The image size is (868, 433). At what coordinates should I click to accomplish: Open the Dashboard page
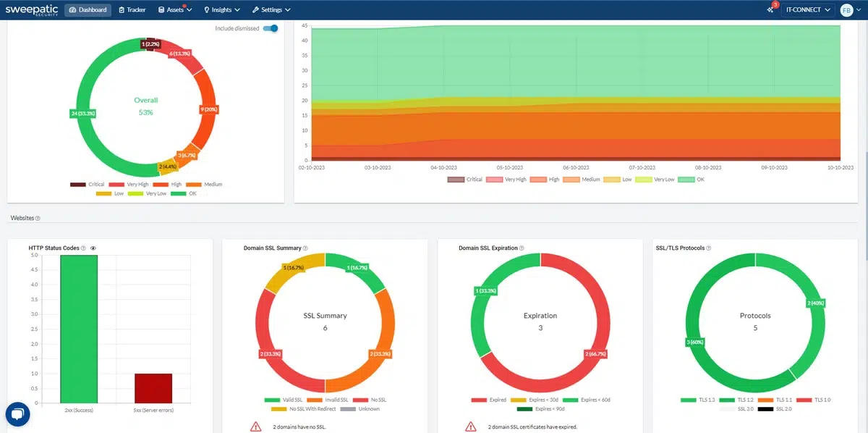[x=88, y=10]
